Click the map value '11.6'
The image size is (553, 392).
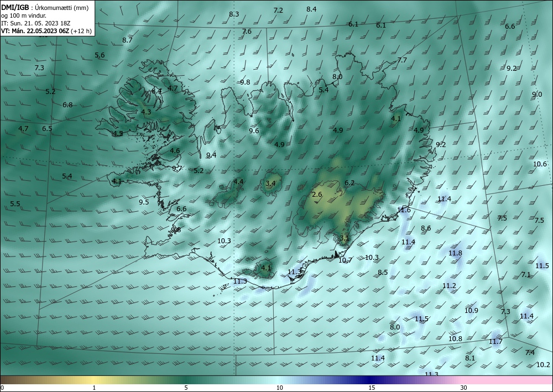404,210
